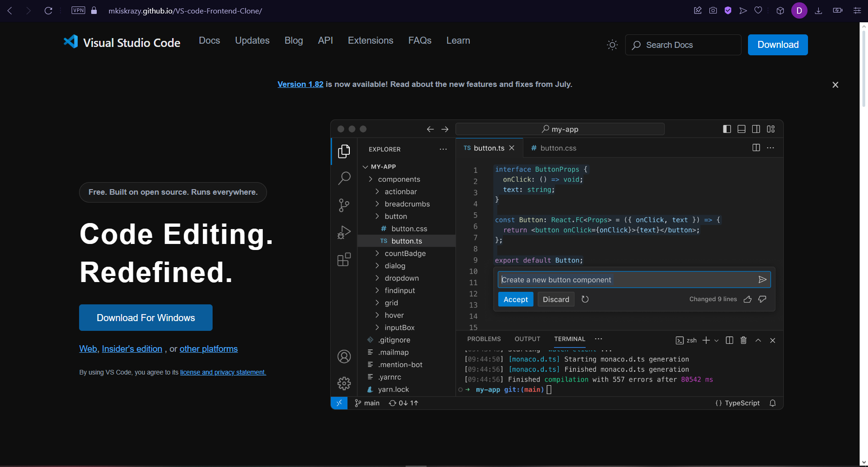Maximize terminal panel with up chevron

point(758,340)
